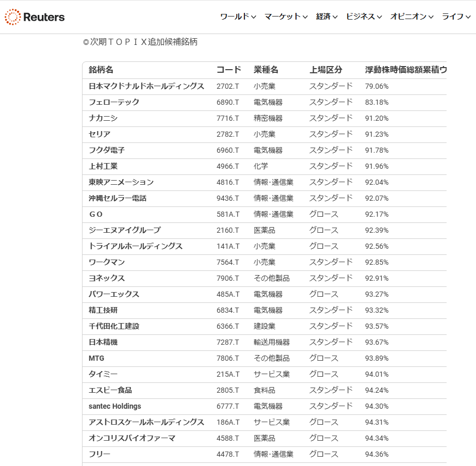
Task: Select the エスビー食品 stock name
Action: (110, 390)
